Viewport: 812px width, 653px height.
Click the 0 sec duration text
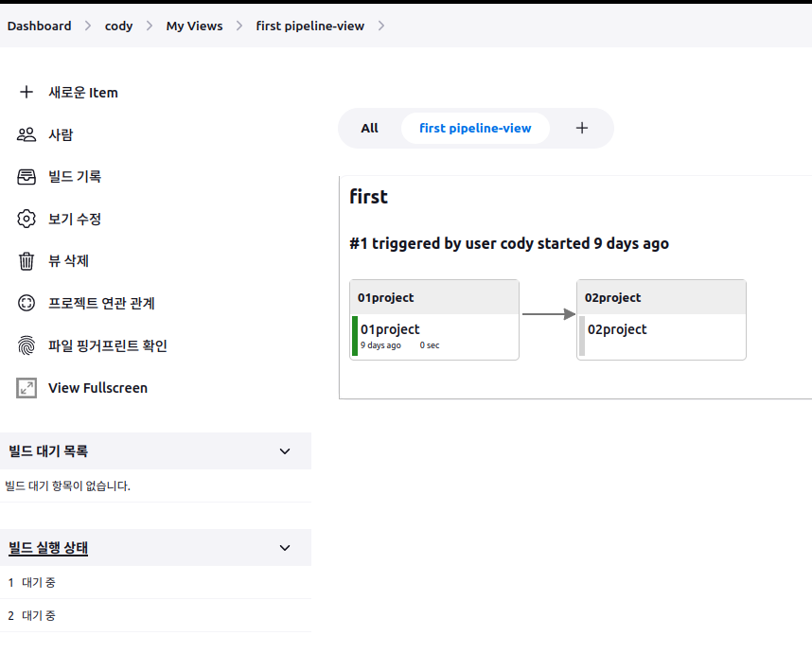(430, 345)
